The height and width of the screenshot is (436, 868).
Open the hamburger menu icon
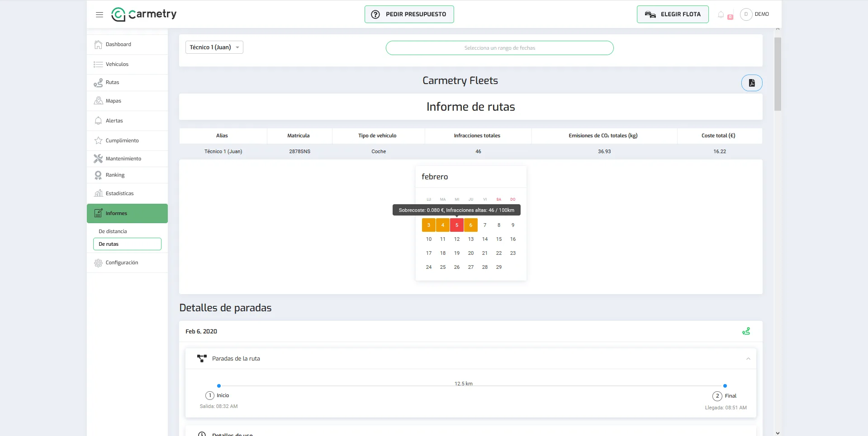click(x=100, y=14)
